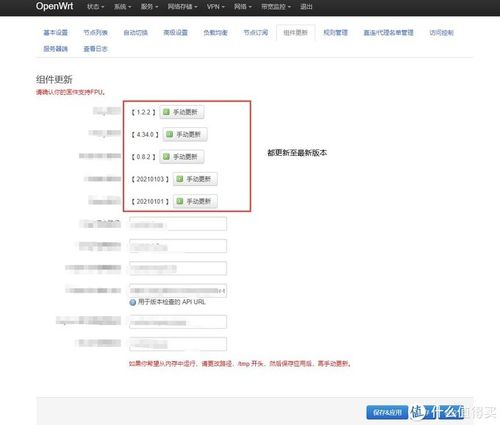Viewport: 500px width, 425px height.
Task: Open the 高级设置 tab
Action: 176,33
